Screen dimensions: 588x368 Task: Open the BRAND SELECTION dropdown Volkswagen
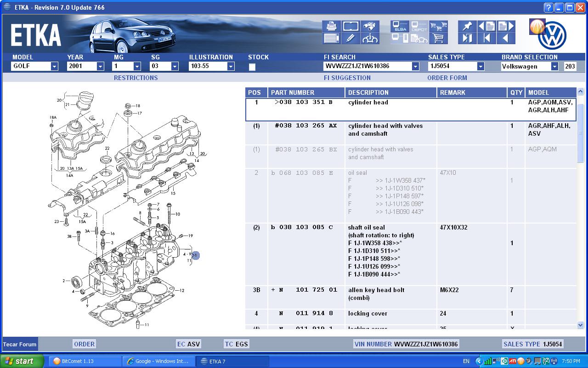pos(554,66)
